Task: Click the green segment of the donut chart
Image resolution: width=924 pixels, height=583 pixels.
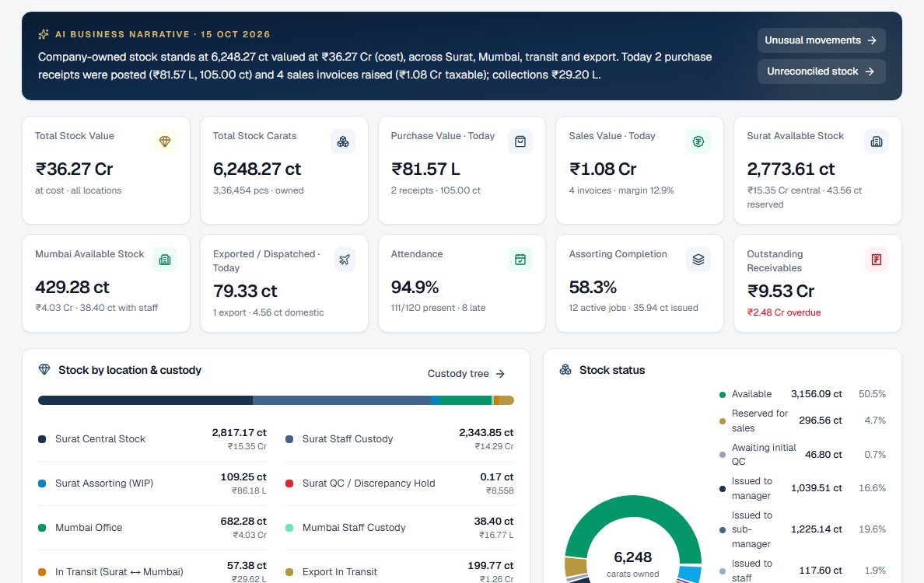Action: (x=633, y=505)
